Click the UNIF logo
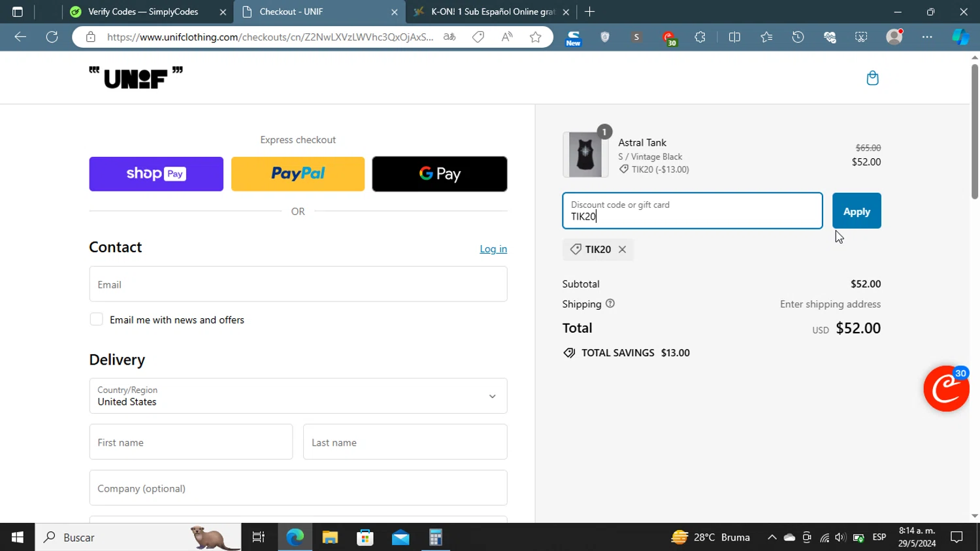The image size is (980, 551). [136, 78]
